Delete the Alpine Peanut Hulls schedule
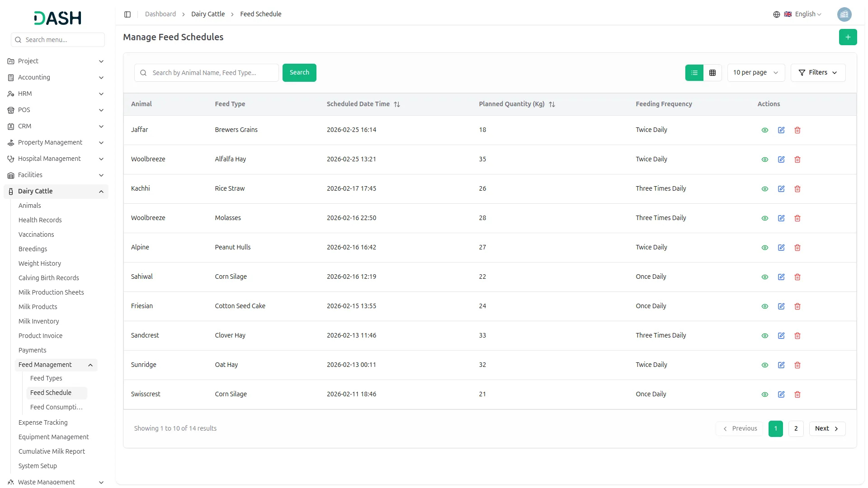This screenshot has width=868, height=488. (797, 248)
